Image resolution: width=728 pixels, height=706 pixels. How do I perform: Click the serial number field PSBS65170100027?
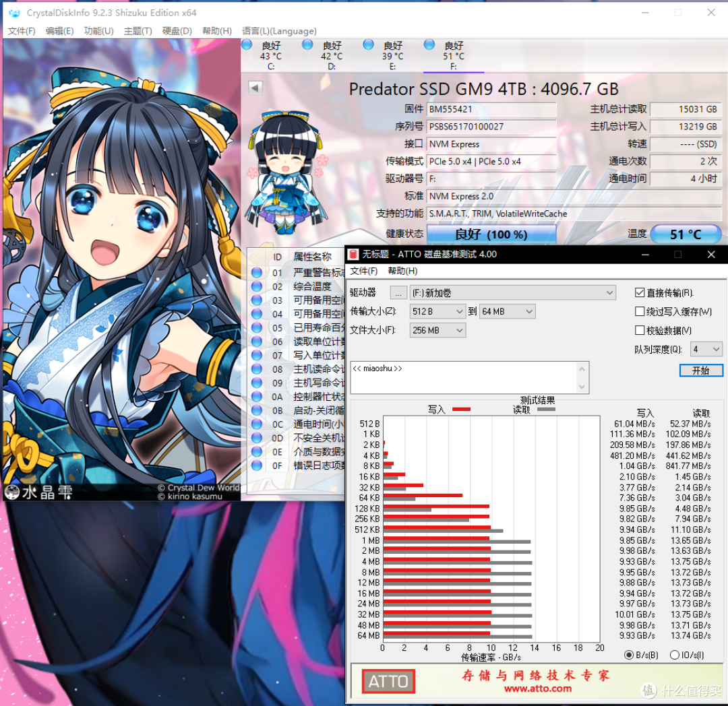491,127
